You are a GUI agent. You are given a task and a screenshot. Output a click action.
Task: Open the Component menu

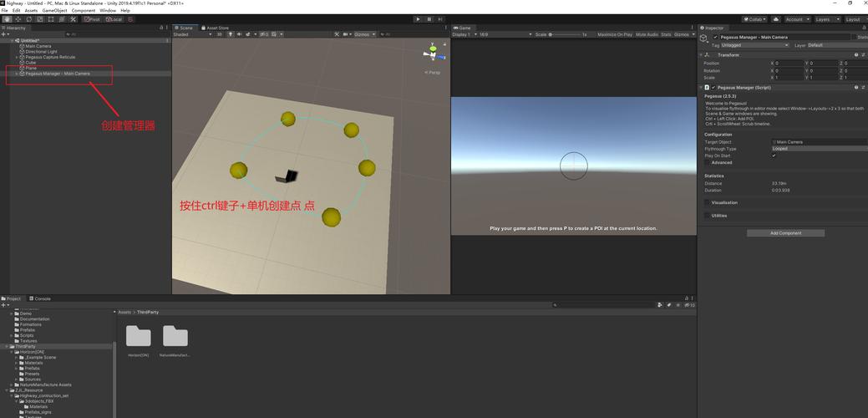[x=84, y=11]
